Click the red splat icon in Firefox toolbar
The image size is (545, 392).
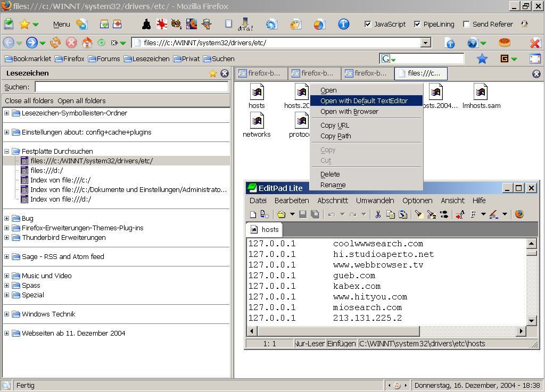pyautogui.click(x=162, y=24)
